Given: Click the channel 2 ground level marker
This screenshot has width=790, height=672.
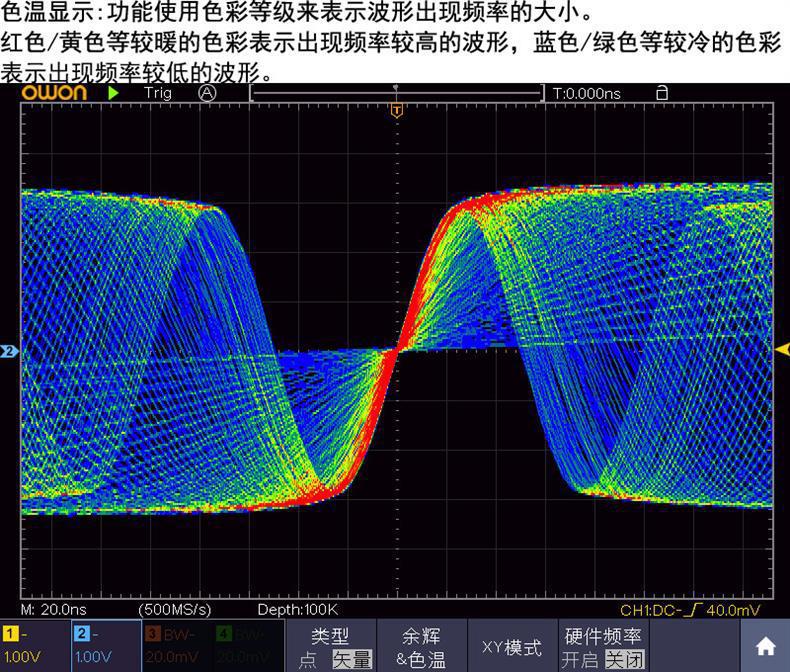Looking at the screenshot, I should click(x=9, y=351).
